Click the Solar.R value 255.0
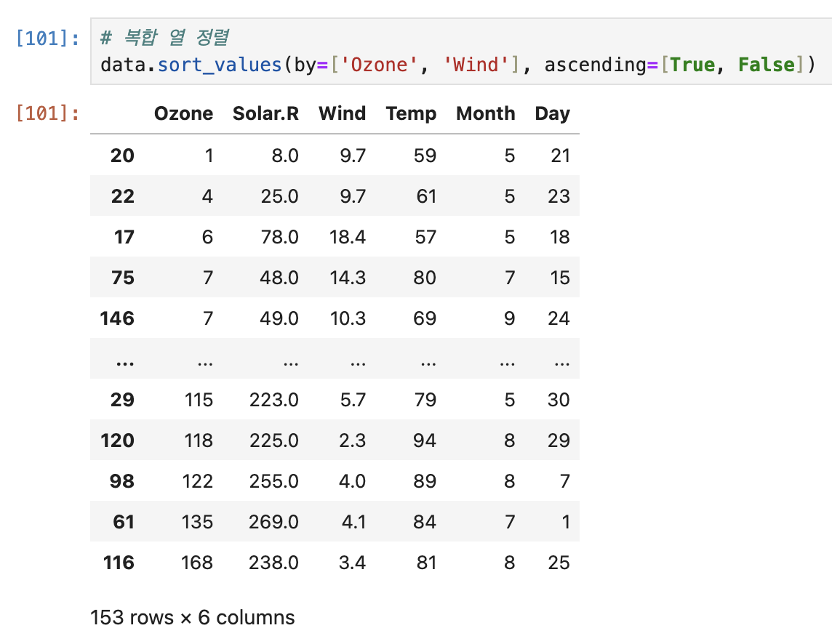 coord(274,481)
